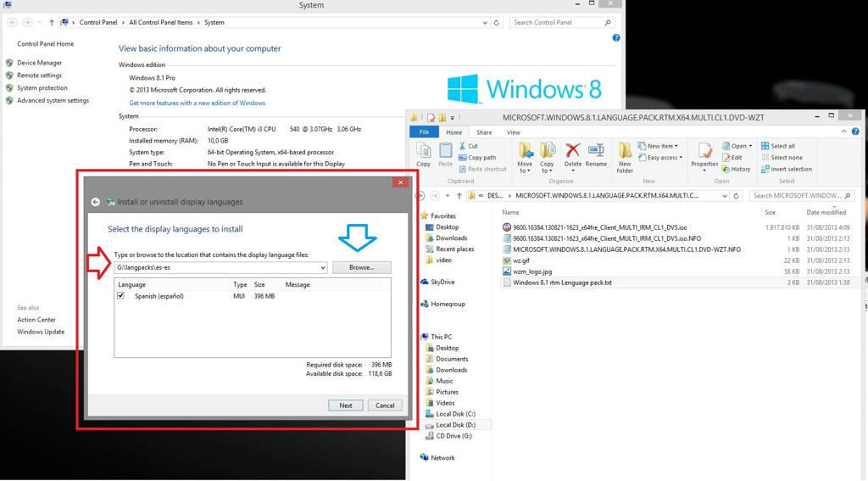This screenshot has height=481, width=868.
Task: Click Invert selection in ribbon
Action: point(787,170)
